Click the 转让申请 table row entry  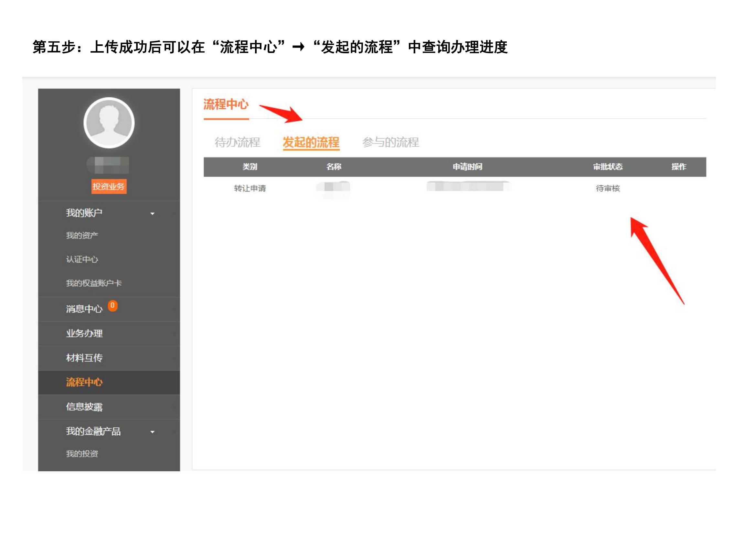[x=250, y=189]
